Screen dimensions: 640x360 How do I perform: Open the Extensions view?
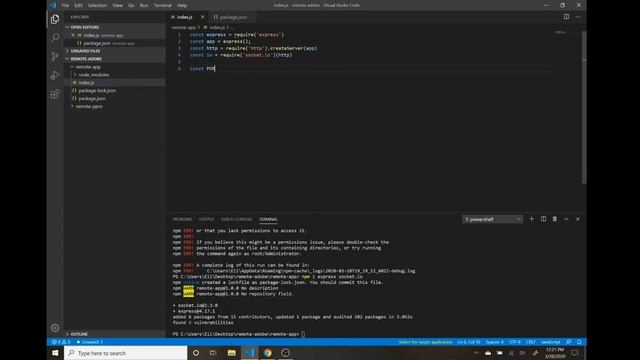point(55,94)
